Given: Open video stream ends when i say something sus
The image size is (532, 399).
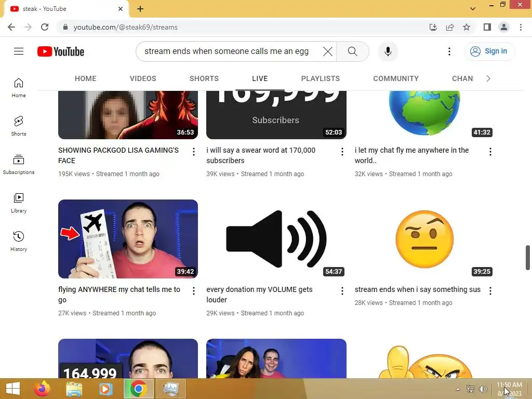Looking at the screenshot, I should click(417, 289).
